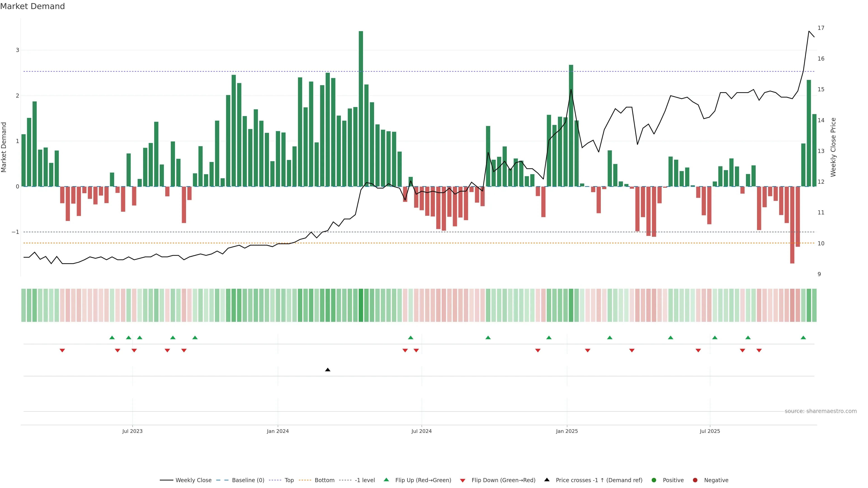868x488 pixels.
Task: Click the Price crosses -1 legend triangle
Action: 547,480
